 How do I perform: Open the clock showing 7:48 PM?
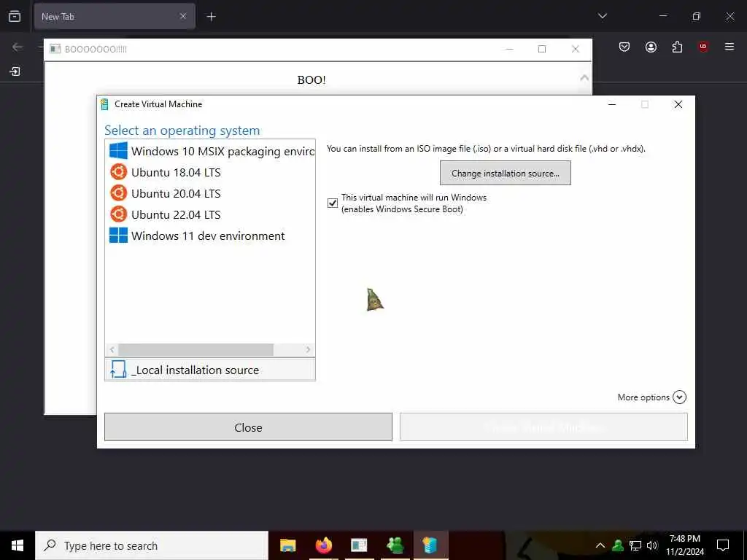tap(684, 545)
